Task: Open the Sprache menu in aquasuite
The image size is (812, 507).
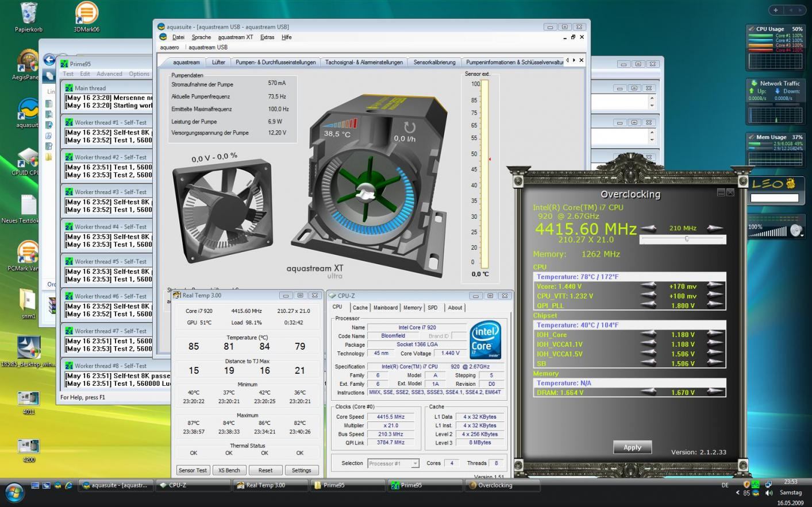Action: 201,37
